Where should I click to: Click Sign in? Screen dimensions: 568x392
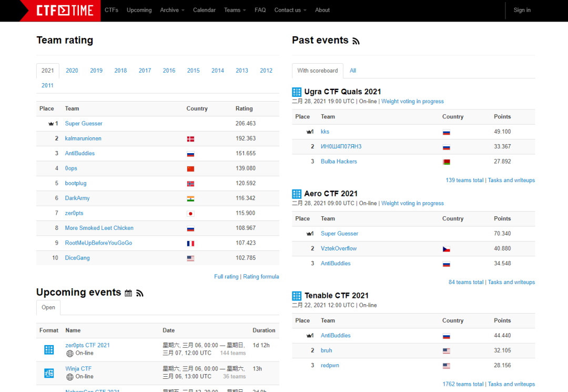tap(522, 10)
